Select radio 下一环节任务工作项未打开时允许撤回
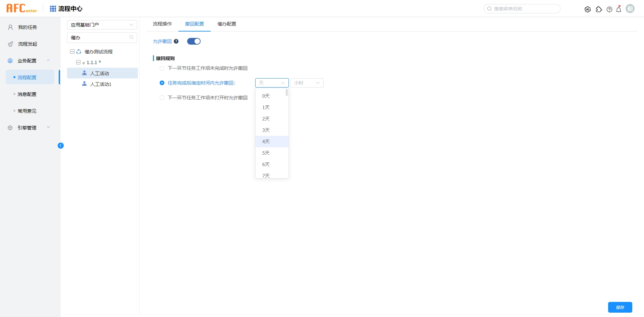The width and height of the screenshot is (644, 317). point(162,98)
